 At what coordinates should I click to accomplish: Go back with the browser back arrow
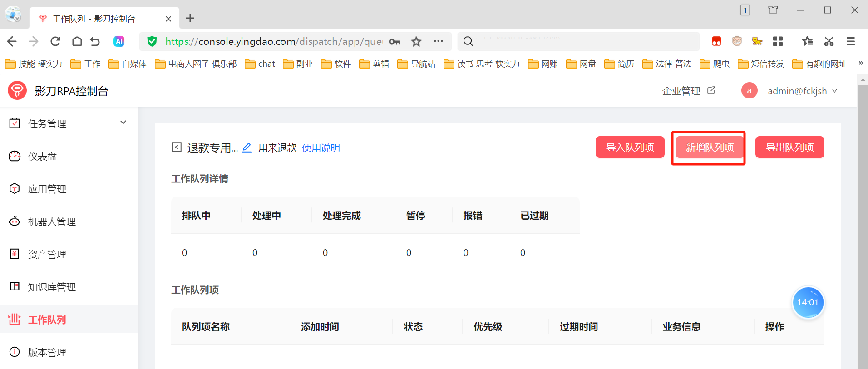click(x=12, y=42)
